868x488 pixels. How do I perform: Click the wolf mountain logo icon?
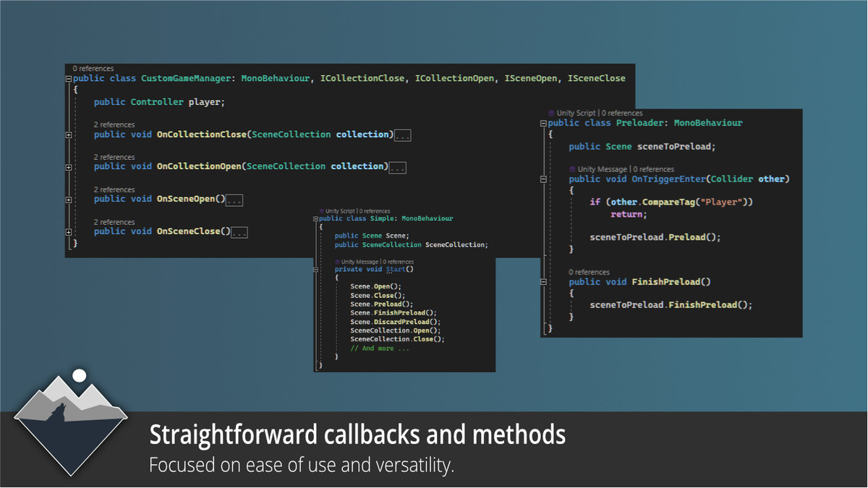click(71, 422)
